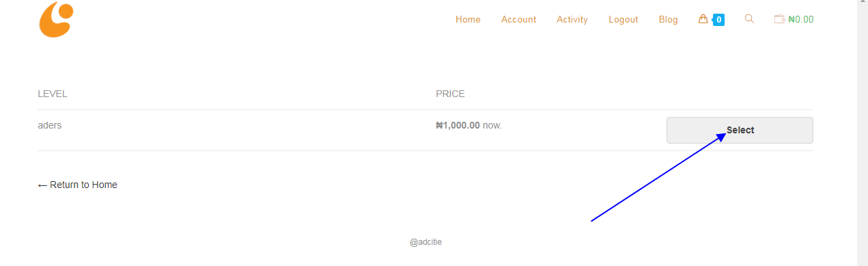Open the Activity menu item
Viewport: 868px width, 266px height.
572,19
